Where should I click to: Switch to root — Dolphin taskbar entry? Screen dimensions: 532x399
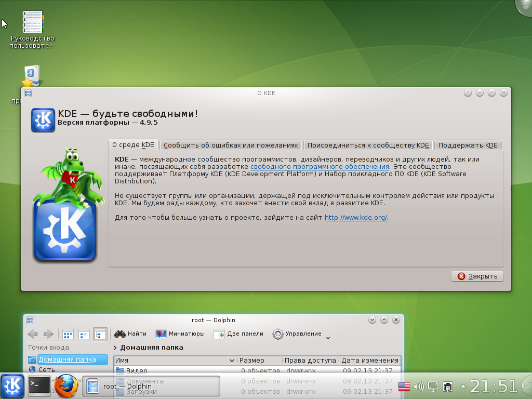point(151,386)
